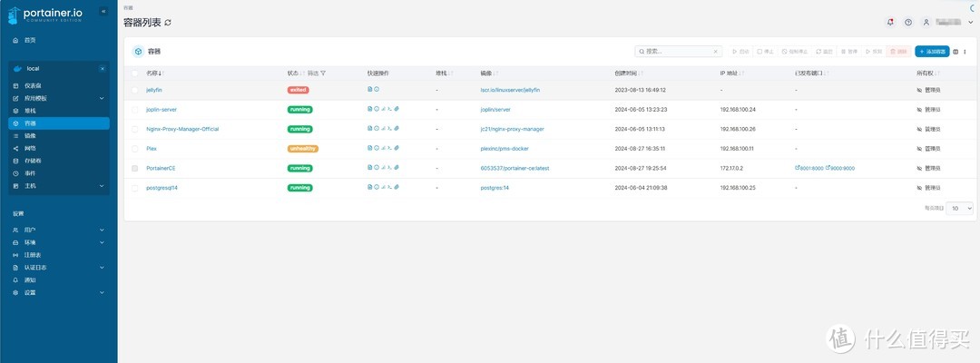Image resolution: width=980 pixels, height=363 pixels.
Task: Open console icon for postgresql14
Action: click(x=389, y=187)
